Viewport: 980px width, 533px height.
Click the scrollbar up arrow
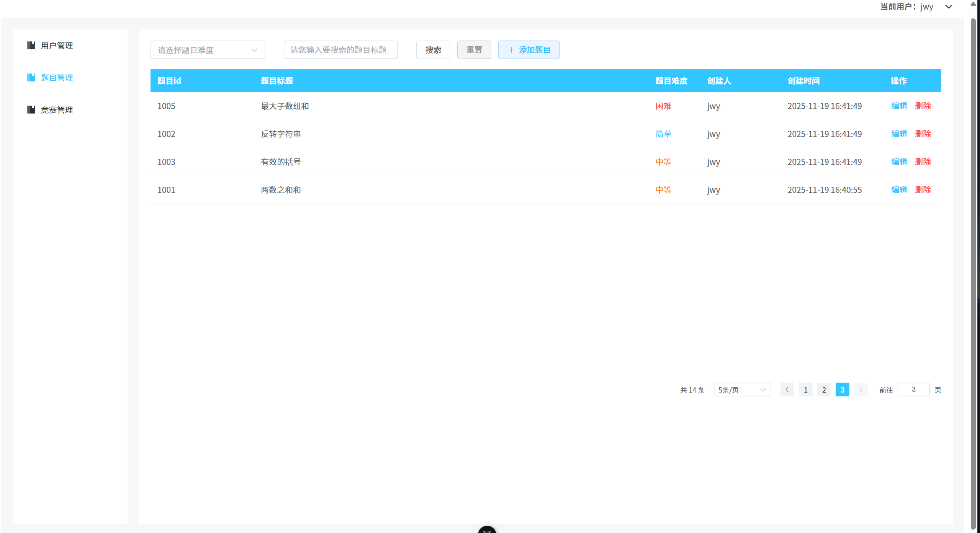click(x=973, y=4)
